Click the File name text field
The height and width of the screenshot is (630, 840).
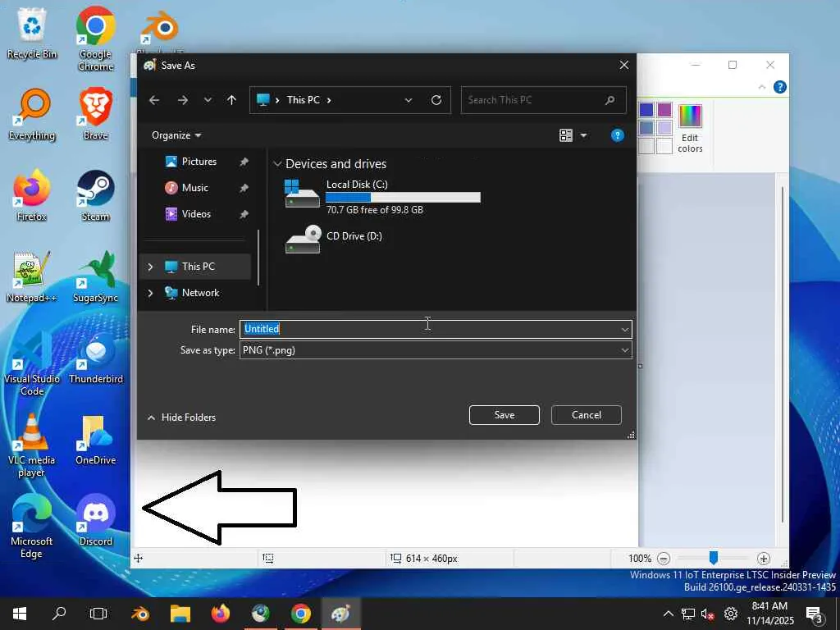point(430,329)
